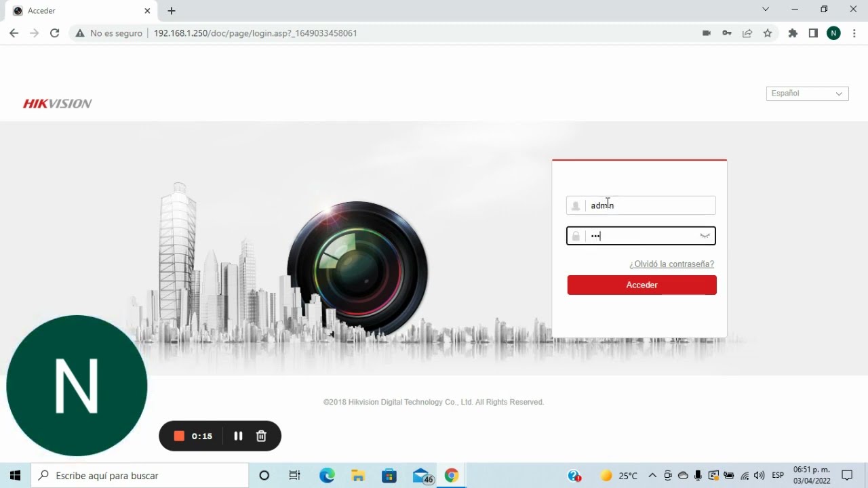Open OneDrive cloud tray icon
Screen dimensions: 868x488
click(683, 476)
